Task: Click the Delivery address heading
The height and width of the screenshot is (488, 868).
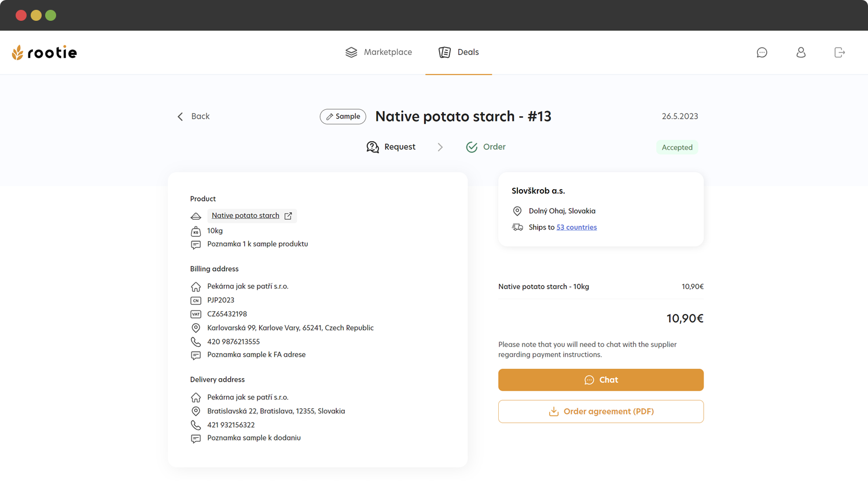Action: click(x=217, y=380)
